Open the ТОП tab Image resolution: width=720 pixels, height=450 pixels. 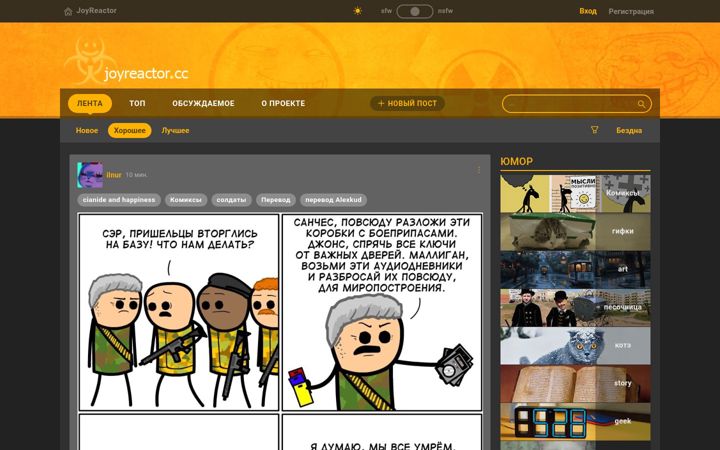pos(137,103)
